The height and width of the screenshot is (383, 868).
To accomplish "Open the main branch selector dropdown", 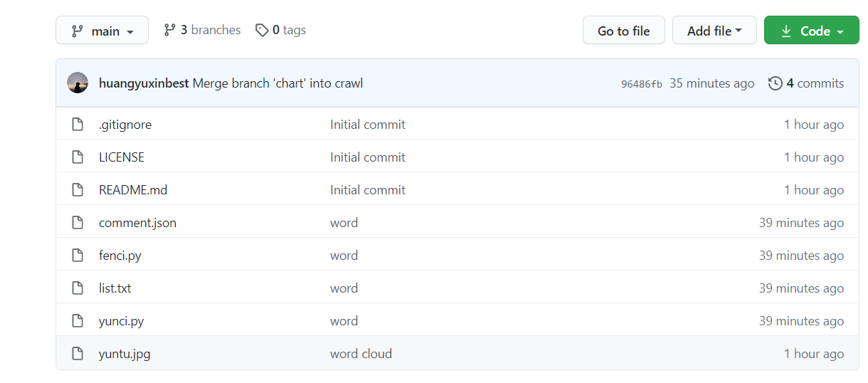I will coord(102,31).
